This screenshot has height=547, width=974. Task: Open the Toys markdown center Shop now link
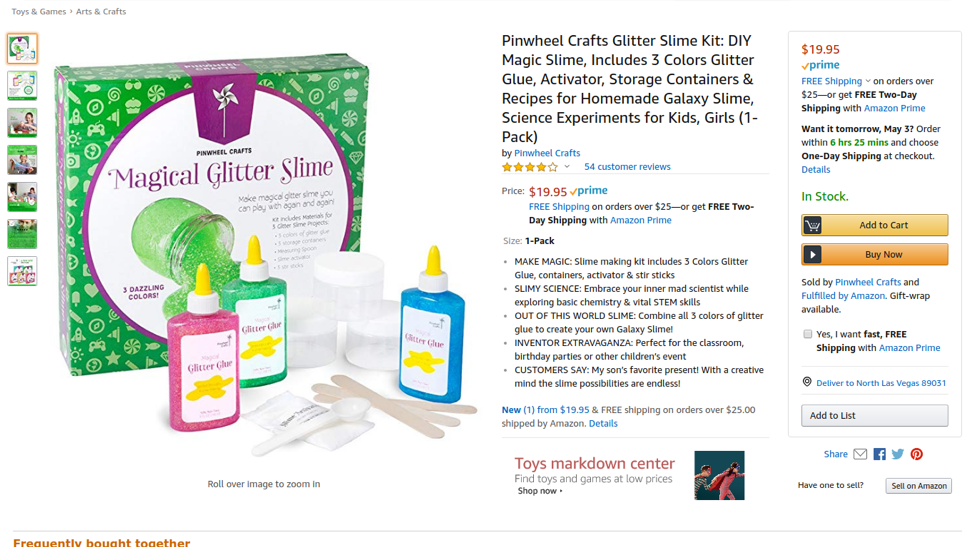(540, 491)
